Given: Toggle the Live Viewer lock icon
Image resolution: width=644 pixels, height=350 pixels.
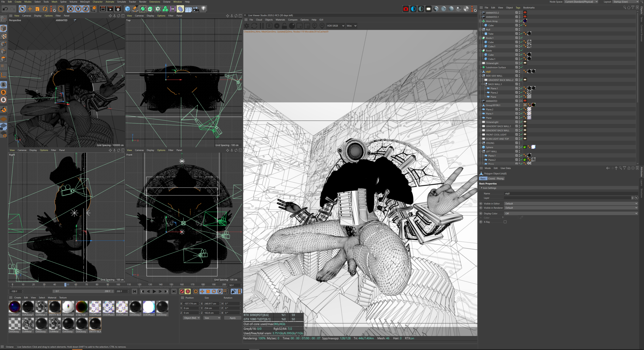Looking at the screenshot, I should pyautogui.click(x=284, y=26).
